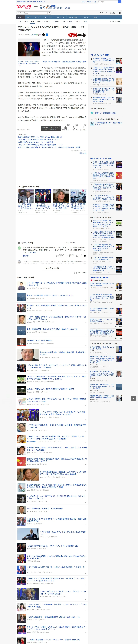138x644 pixels.
Task: Open the 【映像】ケネディ氏の妹 video link
Action: [x=64, y=62]
